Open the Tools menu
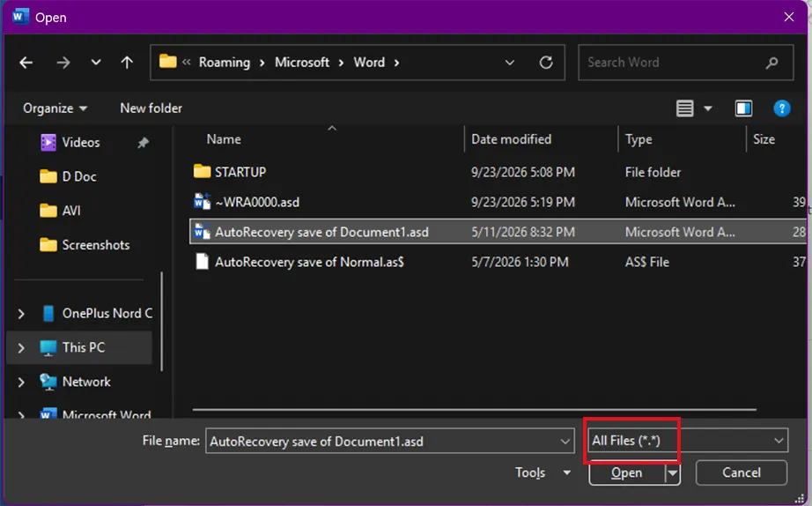This screenshot has height=506, width=812. tap(543, 473)
